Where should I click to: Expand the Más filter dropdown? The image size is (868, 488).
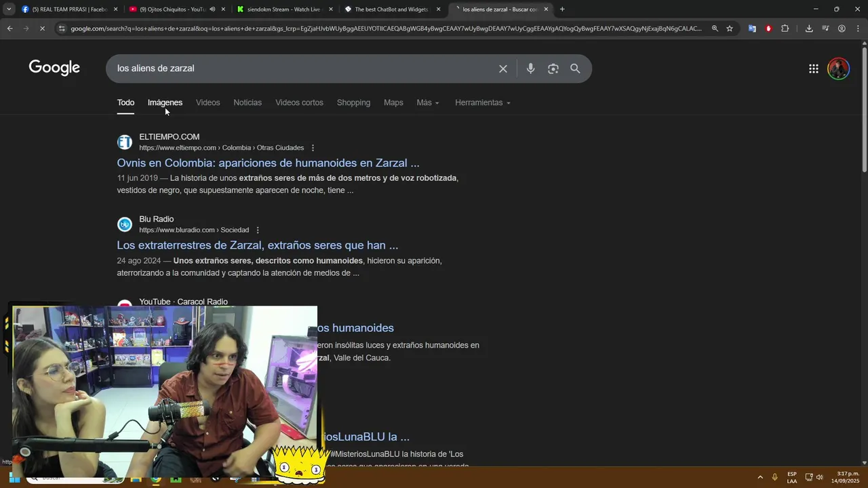pyautogui.click(x=428, y=102)
